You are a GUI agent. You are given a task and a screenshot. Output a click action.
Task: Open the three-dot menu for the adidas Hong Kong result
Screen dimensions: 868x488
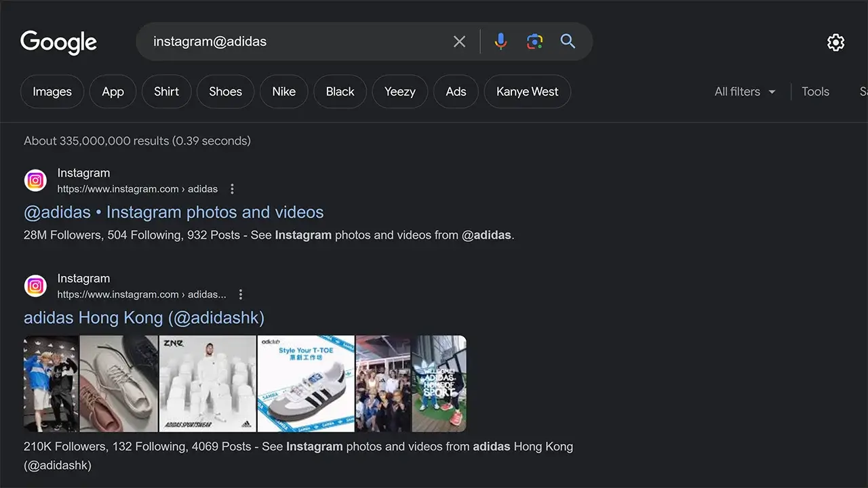pyautogui.click(x=240, y=295)
